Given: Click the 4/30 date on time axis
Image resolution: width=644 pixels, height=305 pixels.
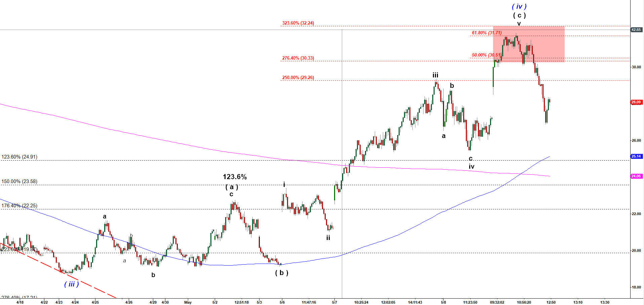Looking at the screenshot, I should point(165,302).
